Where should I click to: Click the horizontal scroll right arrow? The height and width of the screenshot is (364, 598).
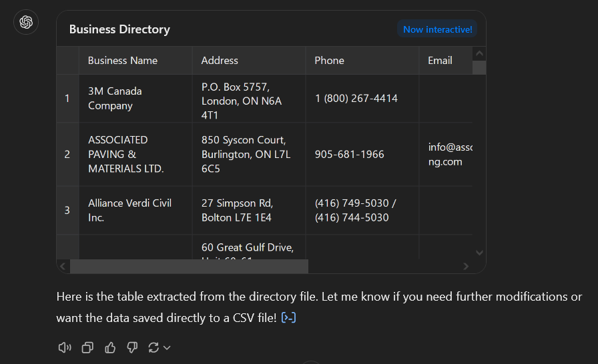click(466, 266)
